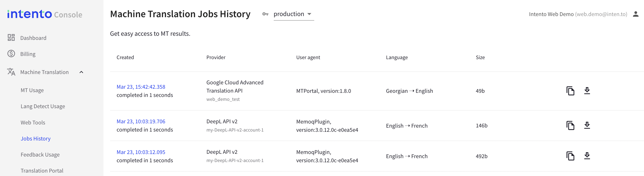Screen dimensions: 644x176
Task: Copy the 146b English to French job
Action: 570,125
